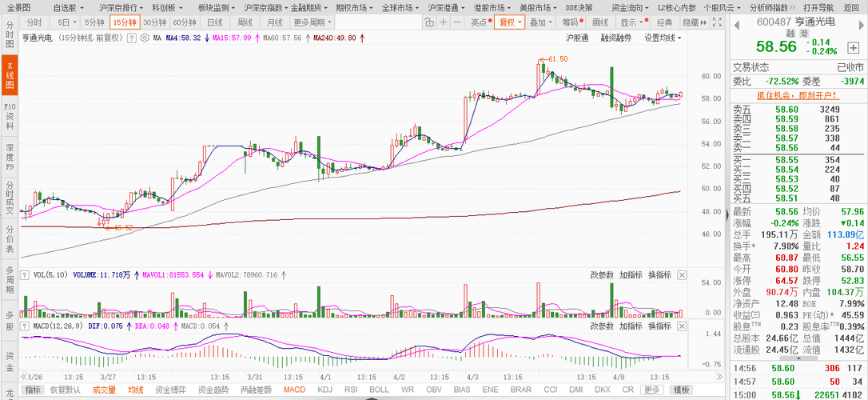Click 改参数 in VOL panel
The image size is (868, 400).
602,274
